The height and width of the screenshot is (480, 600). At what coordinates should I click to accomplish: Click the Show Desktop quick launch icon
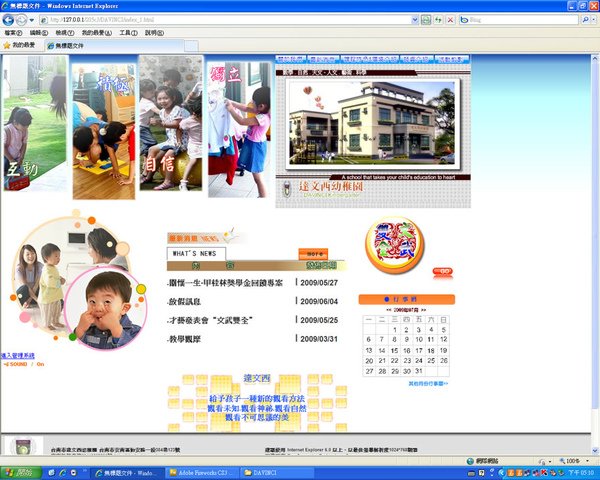tap(52, 473)
